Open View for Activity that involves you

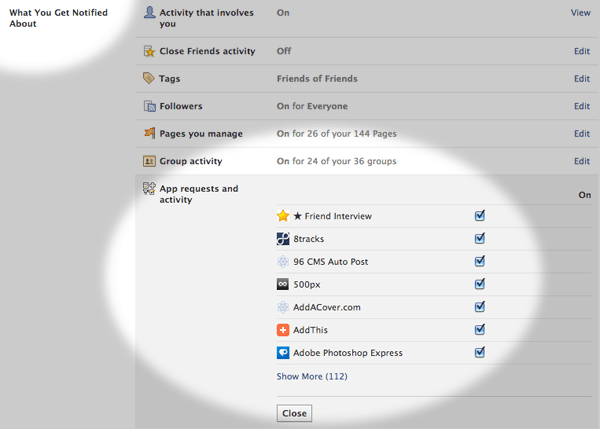(x=580, y=13)
